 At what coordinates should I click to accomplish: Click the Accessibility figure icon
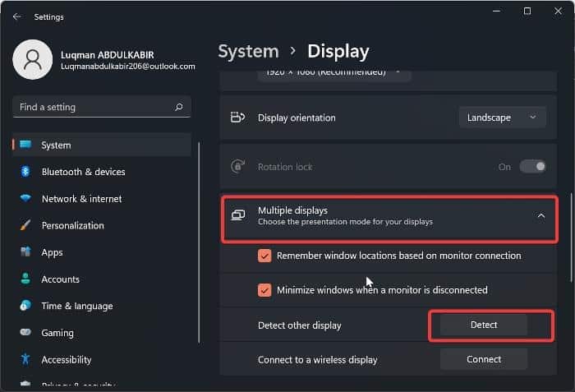(25, 359)
